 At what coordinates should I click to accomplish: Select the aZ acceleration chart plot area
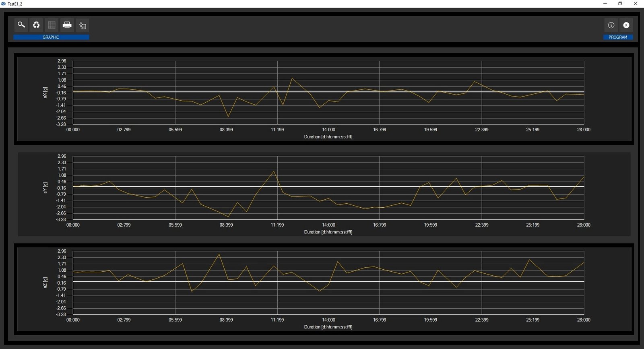(328, 283)
